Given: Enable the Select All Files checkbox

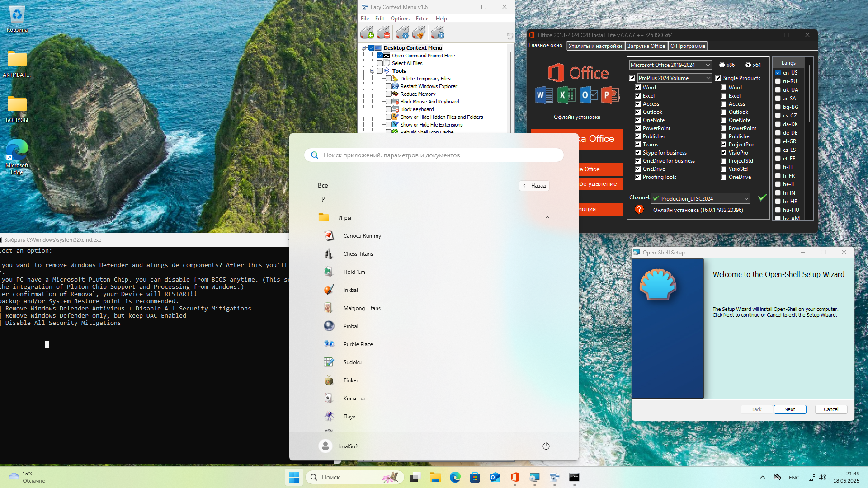Looking at the screenshot, I should coord(380,63).
